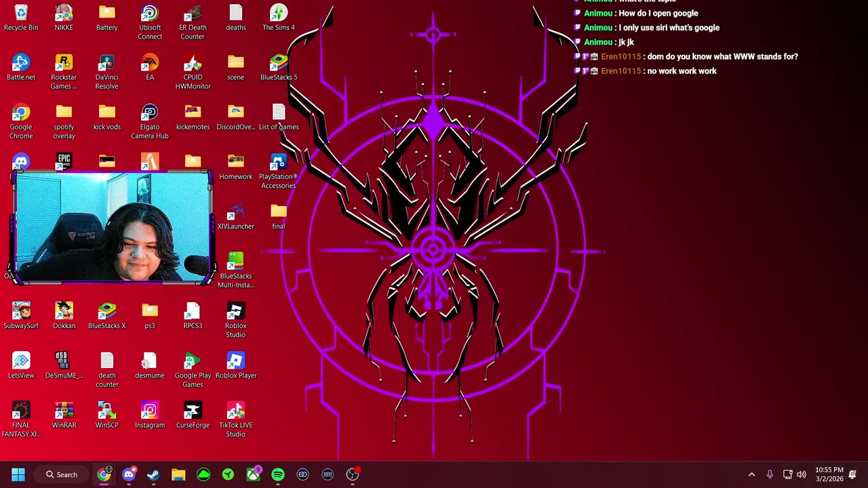Open network status tray icon

(787, 474)
